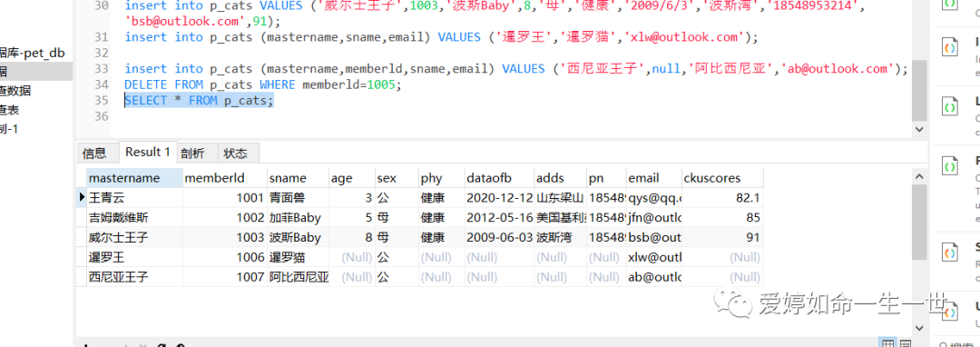Image resolution: width=980 pixels, height=347 pixels.
Task: Click the ckuscores cell 91
Action: coord(722,238)
